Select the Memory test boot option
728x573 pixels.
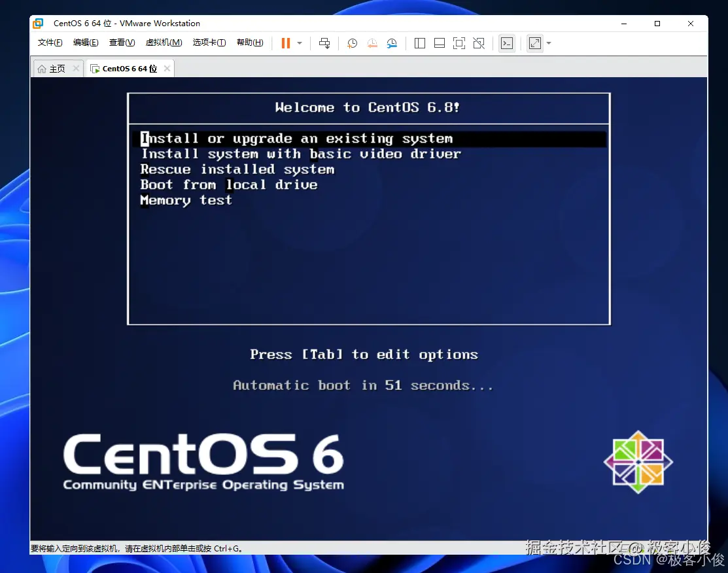coord(186,200)
